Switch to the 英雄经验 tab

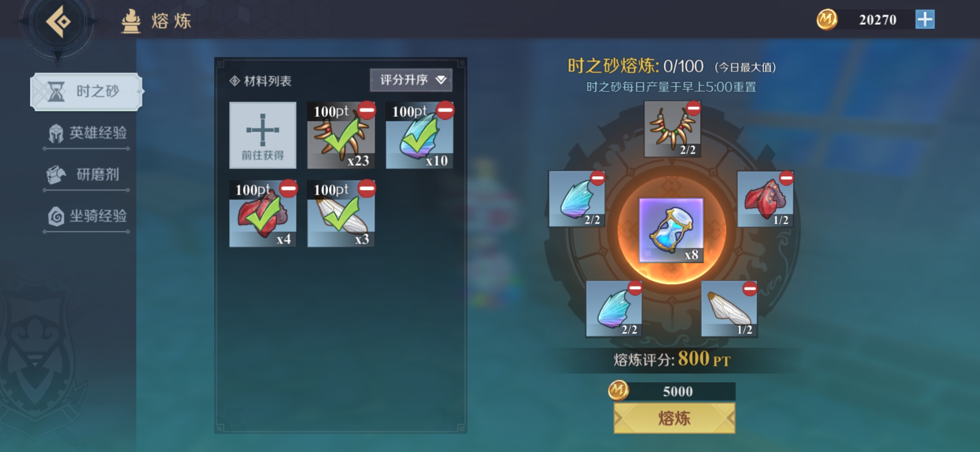tap(87, 134)
